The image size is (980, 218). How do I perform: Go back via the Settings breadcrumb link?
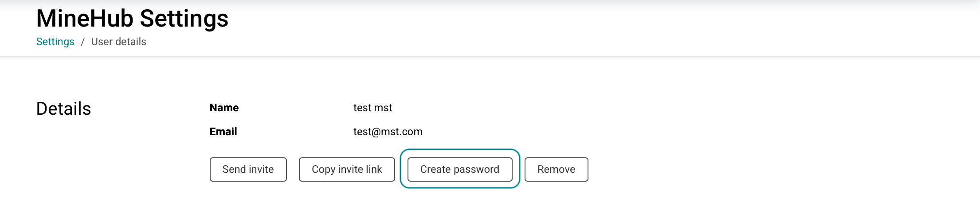55,42
